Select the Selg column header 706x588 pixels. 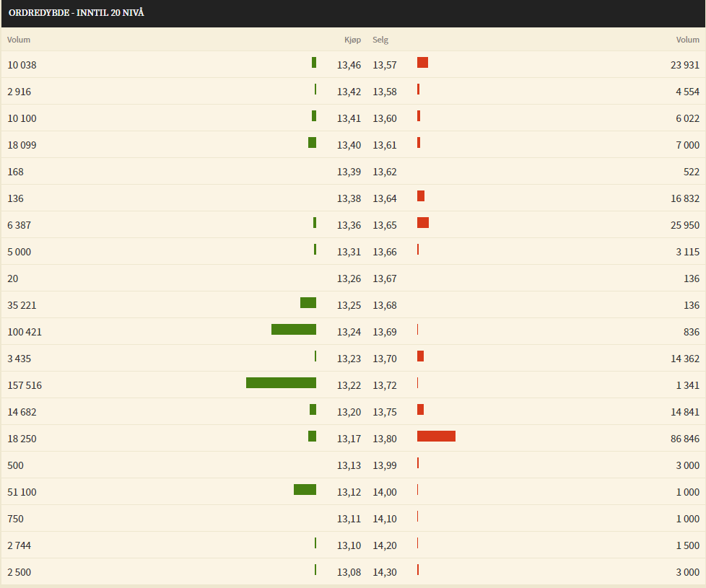380,40
